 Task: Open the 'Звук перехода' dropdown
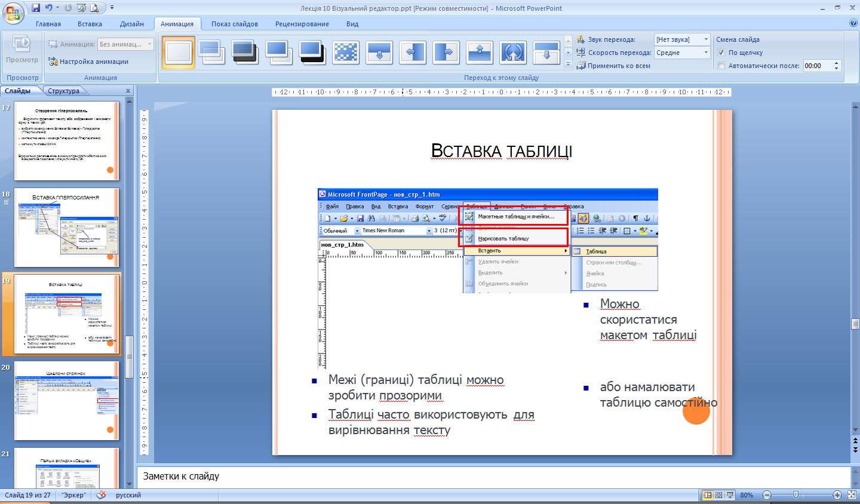(x=705, y=39)
